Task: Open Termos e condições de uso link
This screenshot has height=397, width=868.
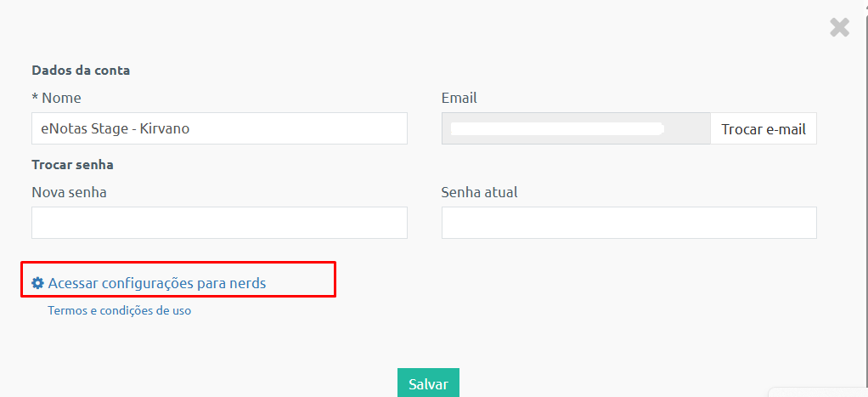Action: coord(120,310)
